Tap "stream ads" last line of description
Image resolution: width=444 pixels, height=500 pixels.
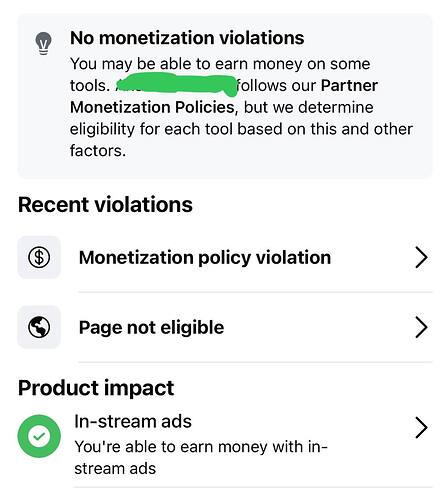tap(115, 469)
